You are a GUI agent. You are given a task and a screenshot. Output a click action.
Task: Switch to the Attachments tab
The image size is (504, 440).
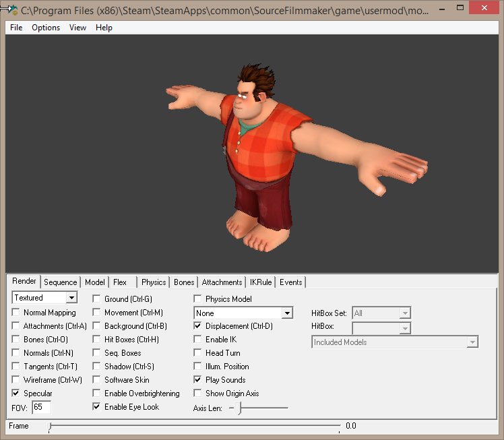pos(222,282)
